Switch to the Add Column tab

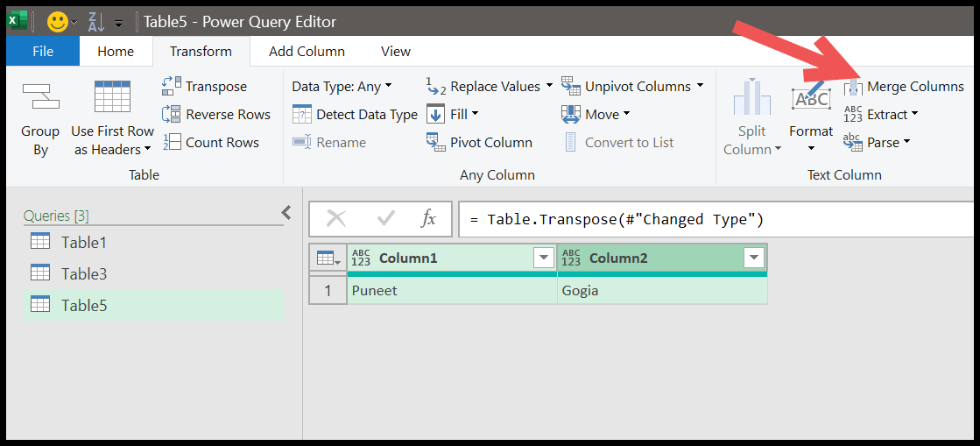click(307, 52)
